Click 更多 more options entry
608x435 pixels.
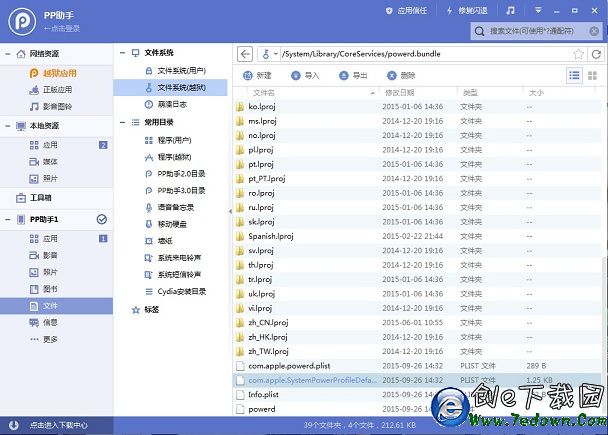pyautogui.click(x=57, y=339)
